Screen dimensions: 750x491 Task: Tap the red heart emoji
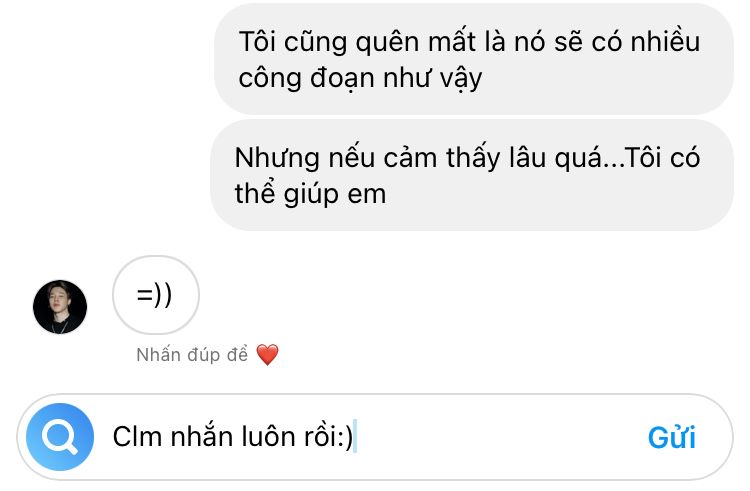(267, 355)
